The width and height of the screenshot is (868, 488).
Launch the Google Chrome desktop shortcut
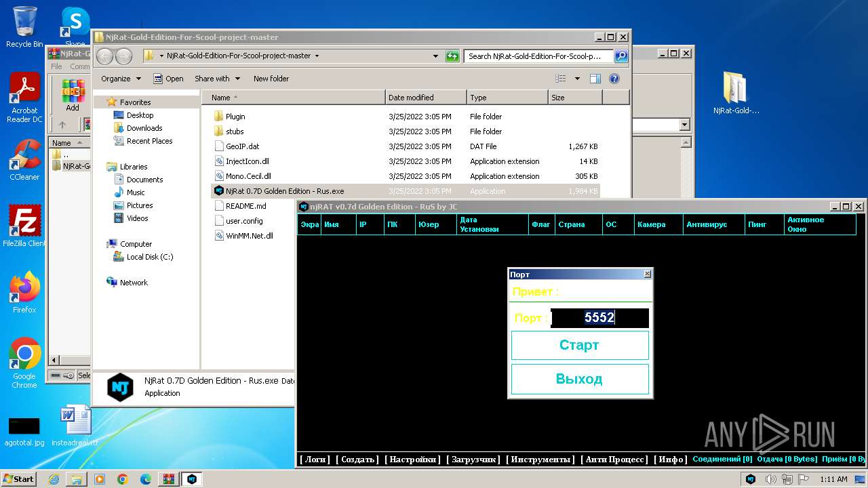24,363
